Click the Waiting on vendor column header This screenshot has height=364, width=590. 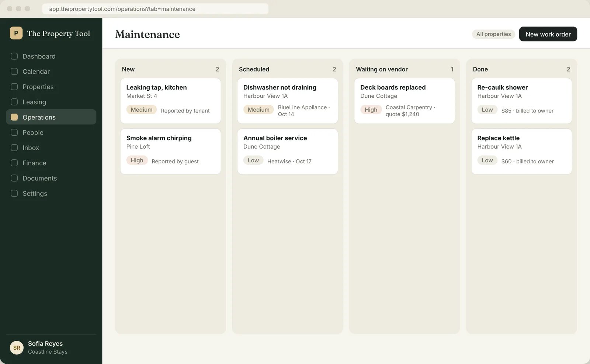[x=382, y=69]
